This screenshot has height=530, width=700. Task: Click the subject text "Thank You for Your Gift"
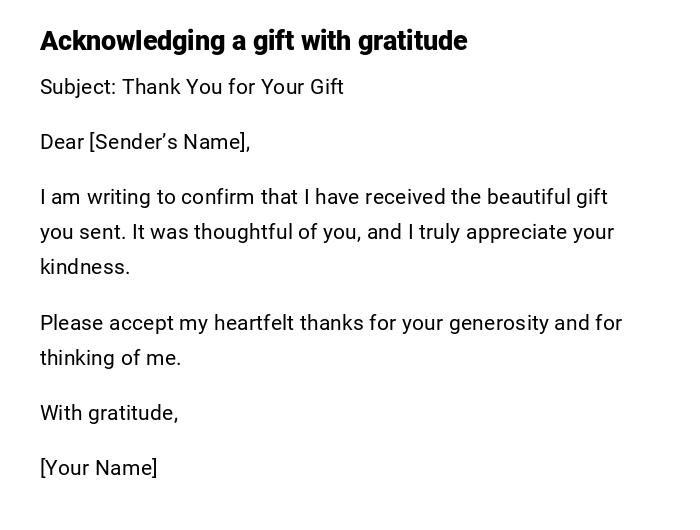coord(233,87)
